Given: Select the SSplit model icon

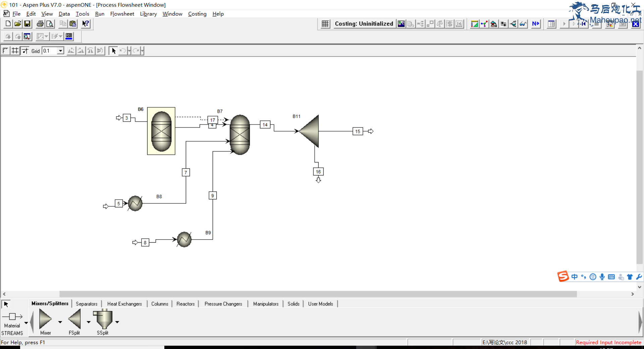Looking at the screenshot, I should tap(103, 319).
